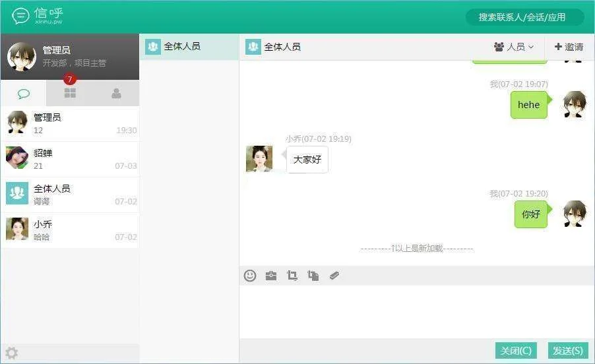Screen dimensions: 595x364
Task: Open conversation with 貂蝉
Action: tap(70, 159)
